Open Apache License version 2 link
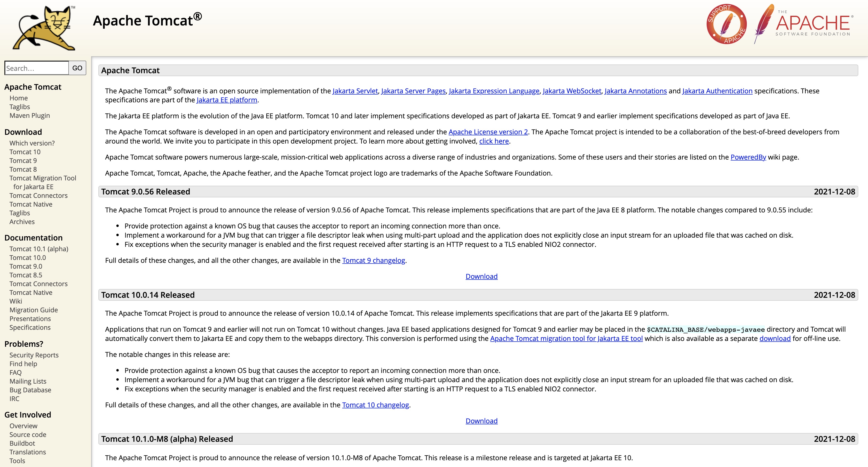 [488, 132]
